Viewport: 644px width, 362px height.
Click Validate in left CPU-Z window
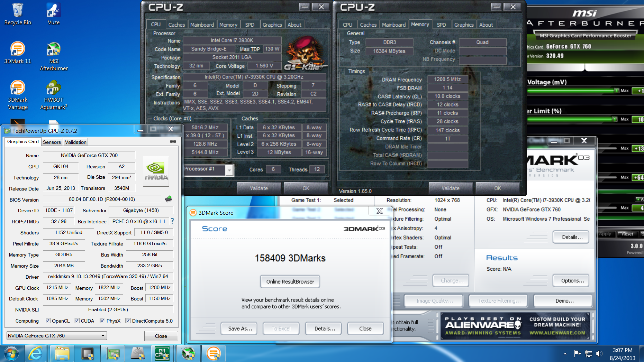[x=258, y=188]
